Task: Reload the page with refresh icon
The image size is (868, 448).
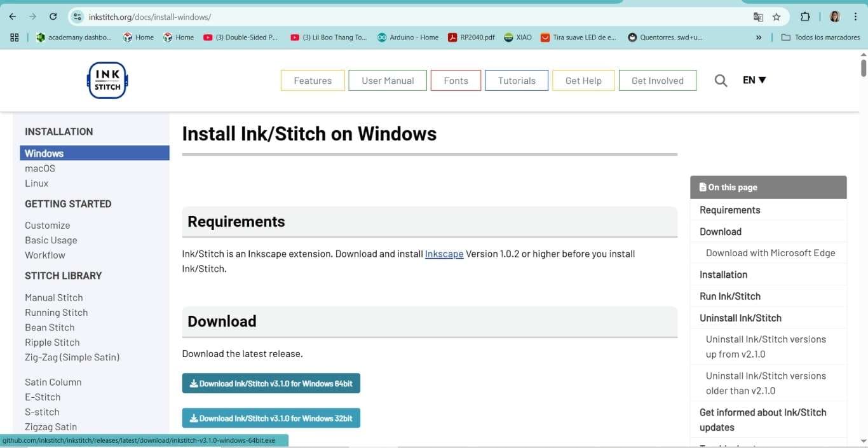Action: click(x=53, y=17)
